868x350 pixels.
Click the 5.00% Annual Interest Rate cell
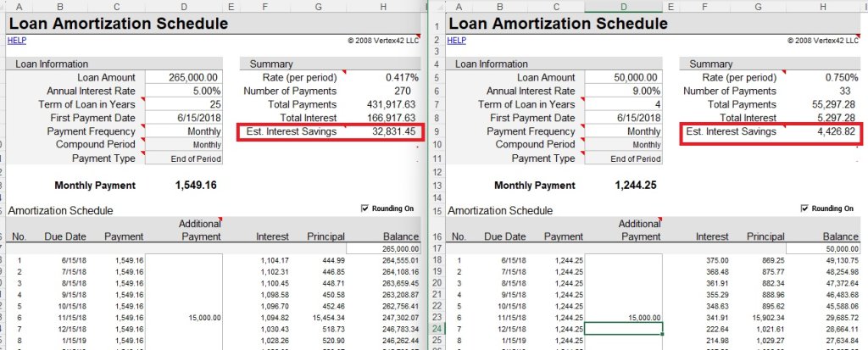[x=184, y=91]
